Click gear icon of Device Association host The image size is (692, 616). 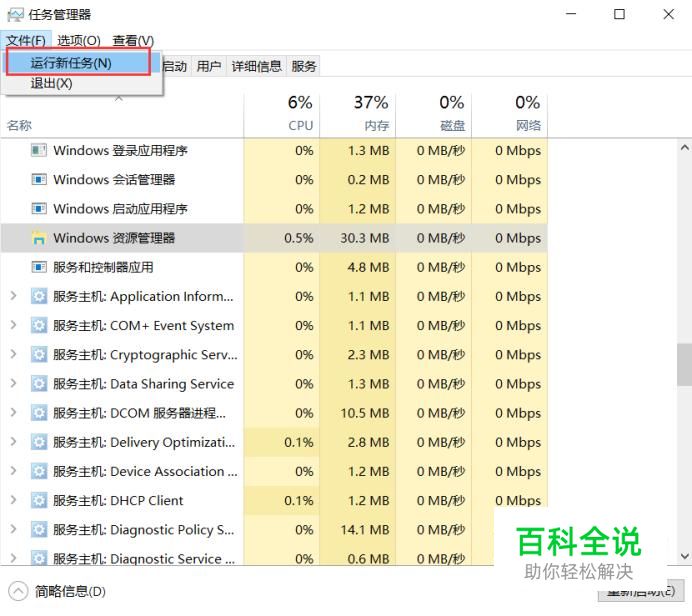[39, 471]
